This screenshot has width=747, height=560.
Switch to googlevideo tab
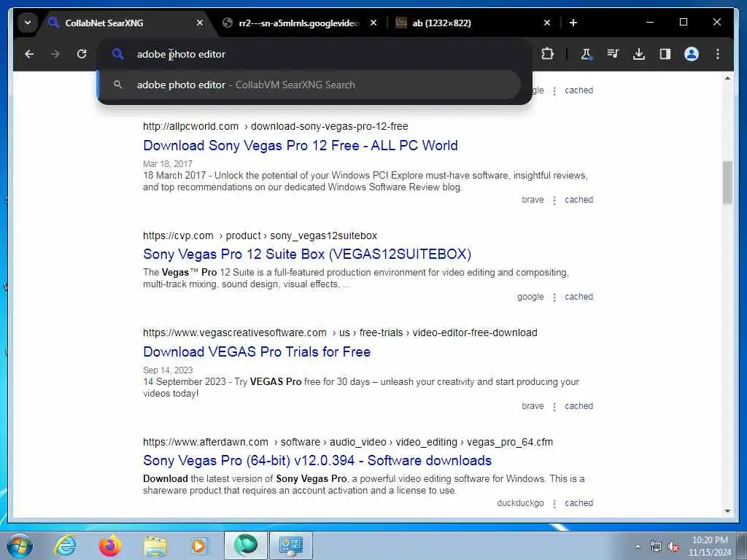pyautogui.click(x=298, y=23)
